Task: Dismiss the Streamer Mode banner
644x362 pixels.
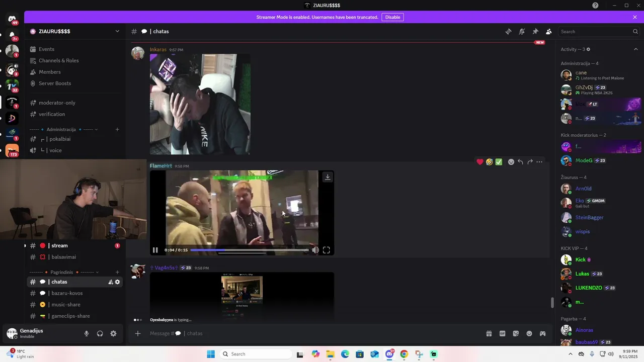Action: [635, 17]
